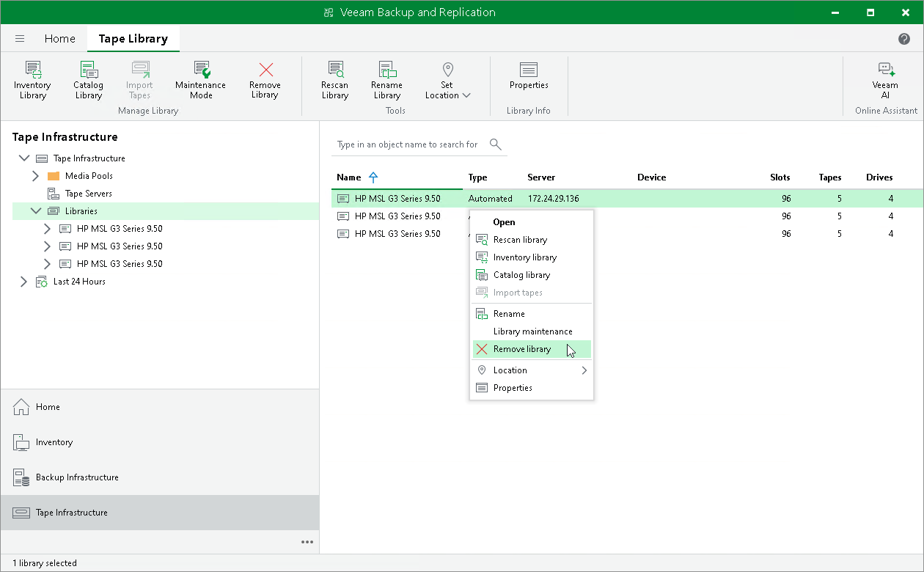
Task: Click Remove library in context menu
Action: point(532,349)
